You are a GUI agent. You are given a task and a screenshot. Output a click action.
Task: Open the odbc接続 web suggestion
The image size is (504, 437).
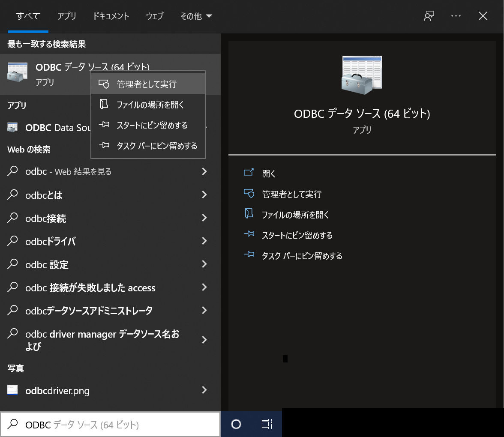[110, 218]
